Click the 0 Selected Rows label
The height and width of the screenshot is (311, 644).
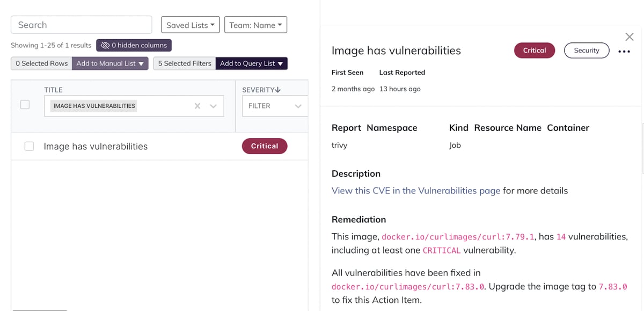41,63
